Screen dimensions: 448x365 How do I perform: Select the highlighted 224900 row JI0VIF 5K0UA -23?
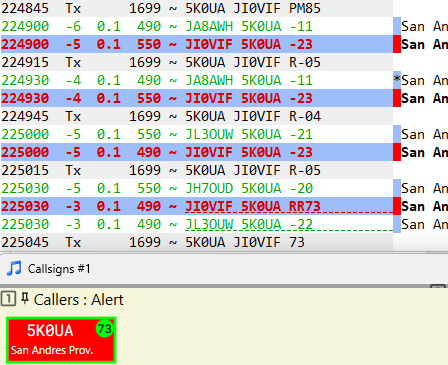pos(197,44)
